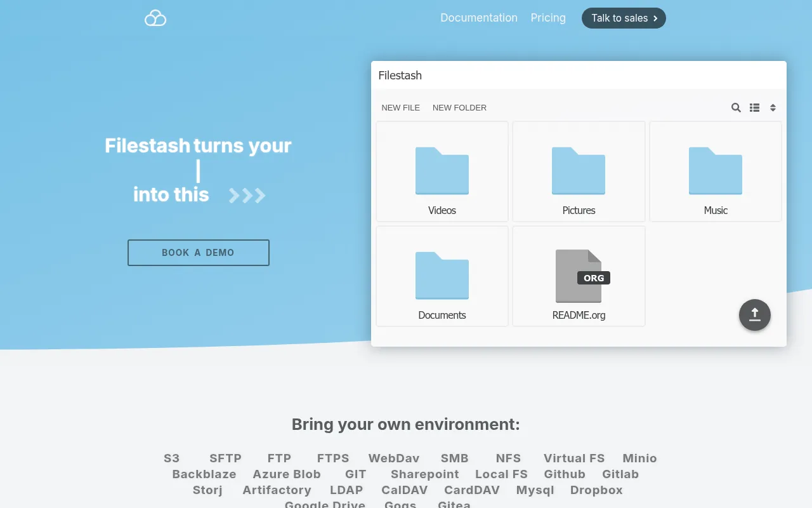Open the Videos folder

[x=442, y=171]
